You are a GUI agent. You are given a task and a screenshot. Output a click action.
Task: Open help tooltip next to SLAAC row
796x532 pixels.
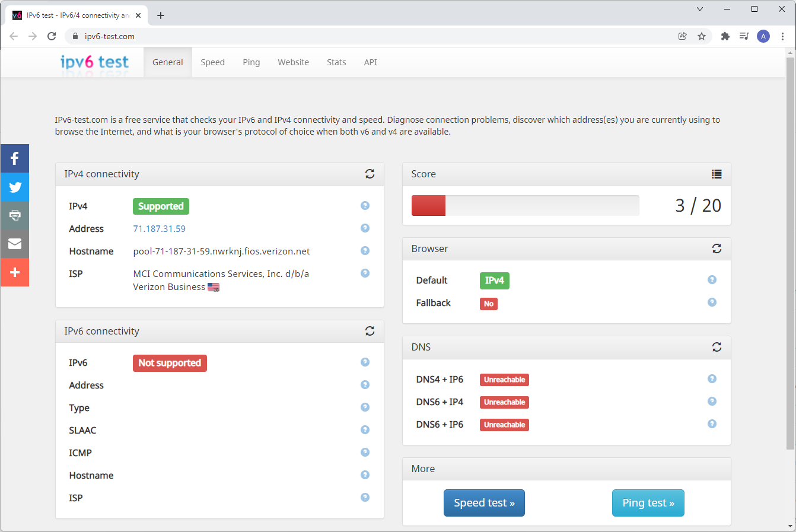pyautogui.click(x=365, y=429)
